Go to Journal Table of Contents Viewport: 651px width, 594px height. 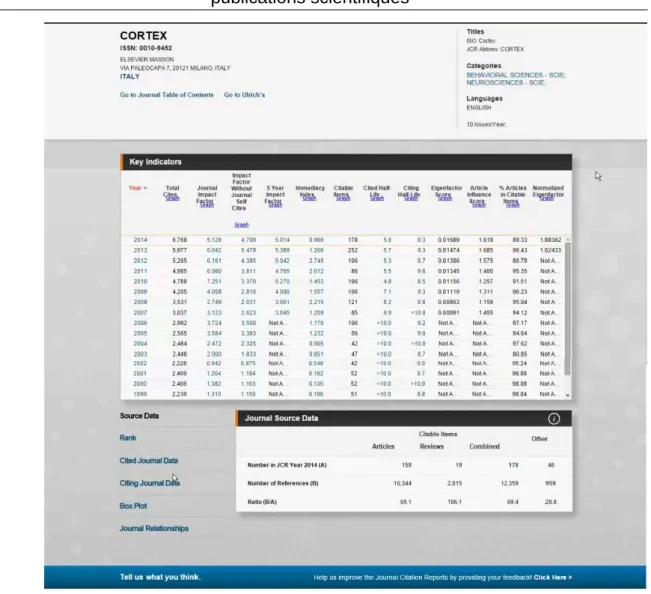[166, 95]
